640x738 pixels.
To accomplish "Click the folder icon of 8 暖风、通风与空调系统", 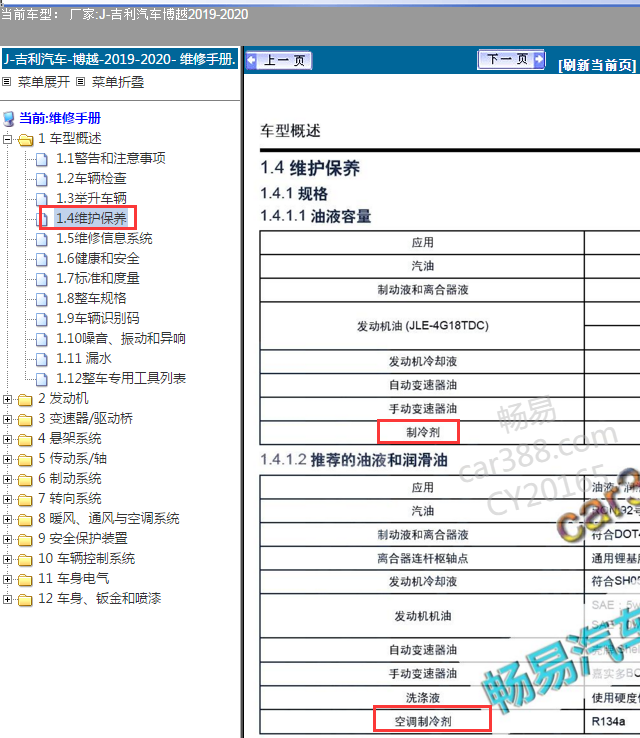I will point(25,520).
